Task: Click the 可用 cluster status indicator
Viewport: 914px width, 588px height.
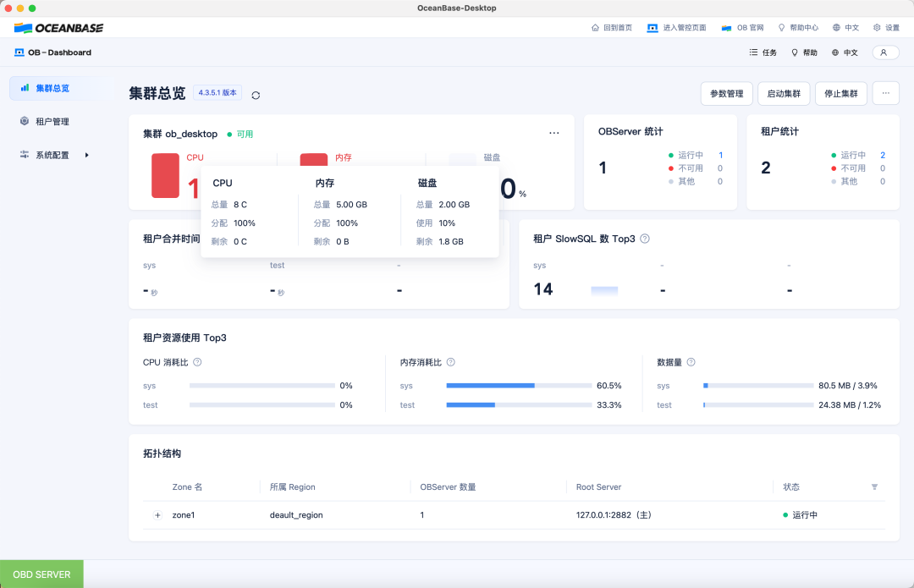Action: coord(240,134)
